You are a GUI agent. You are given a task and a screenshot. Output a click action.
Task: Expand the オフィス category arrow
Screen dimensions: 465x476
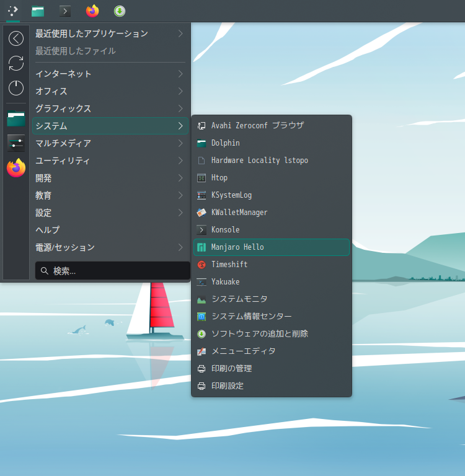[x=180, y=91]
